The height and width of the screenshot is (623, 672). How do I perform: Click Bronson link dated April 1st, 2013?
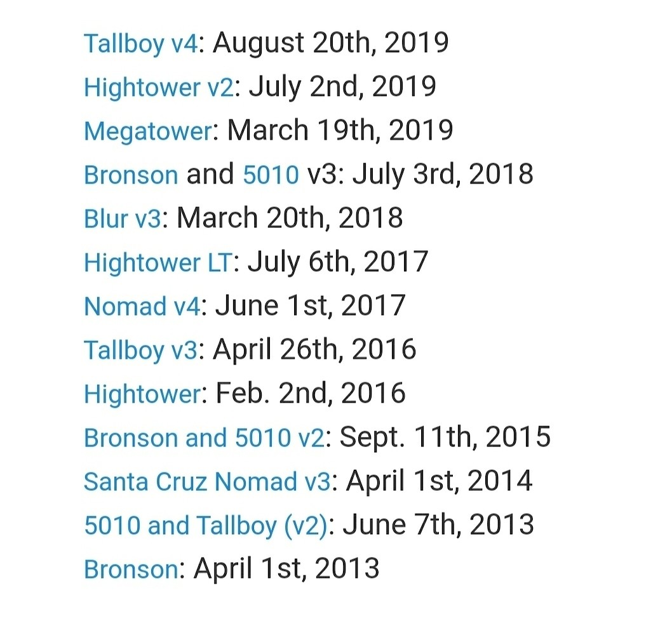click(131, 570)
